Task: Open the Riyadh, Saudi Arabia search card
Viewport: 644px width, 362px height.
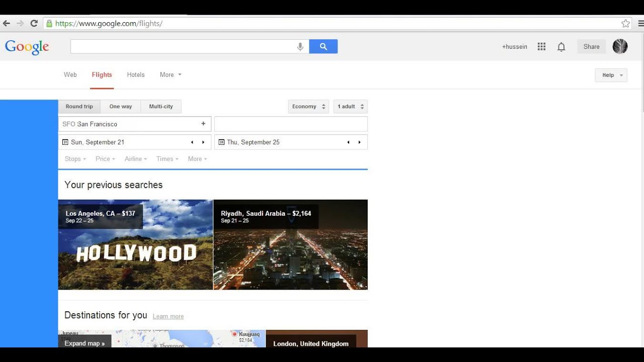Action: click(291, 244)
